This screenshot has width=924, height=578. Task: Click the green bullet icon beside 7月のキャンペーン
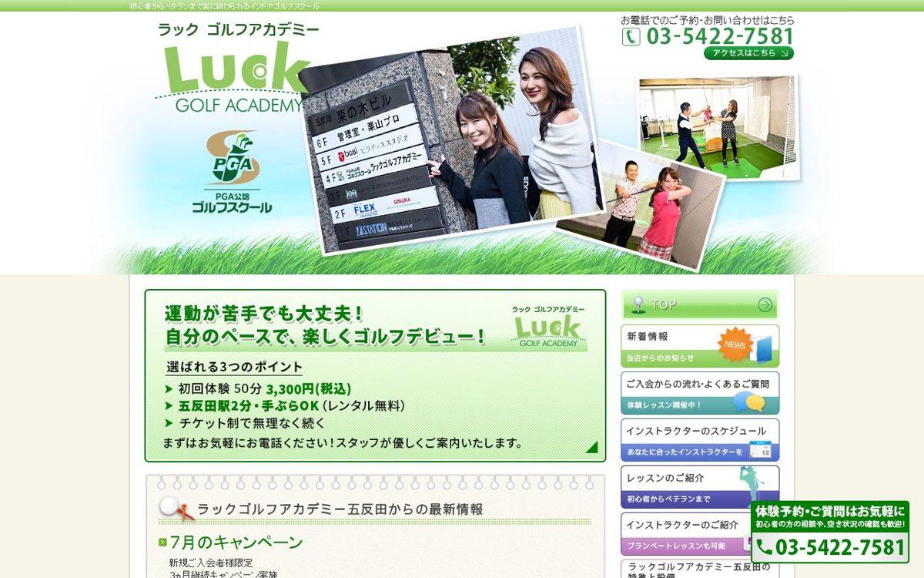162,543
